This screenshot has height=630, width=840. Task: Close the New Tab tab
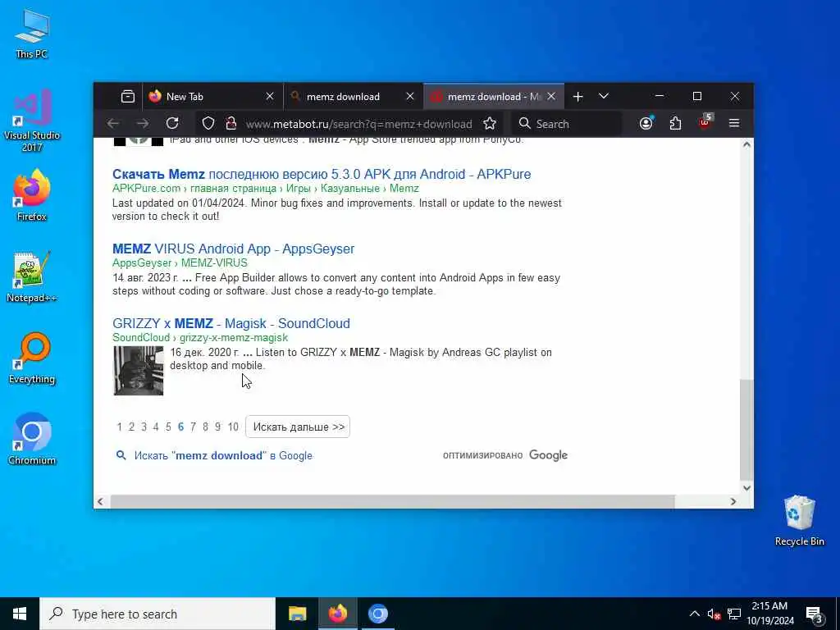[270, 97]
